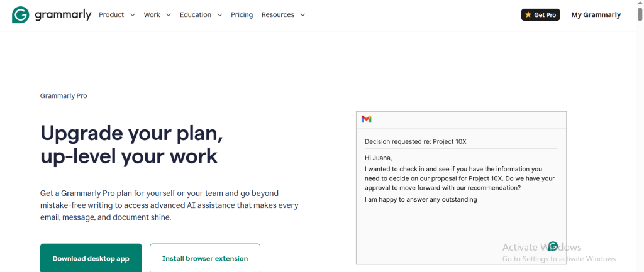Expand the Education chevron arrow
Image resolution: width=644 pixels, height=272 pixels.
tap(219, 15)
